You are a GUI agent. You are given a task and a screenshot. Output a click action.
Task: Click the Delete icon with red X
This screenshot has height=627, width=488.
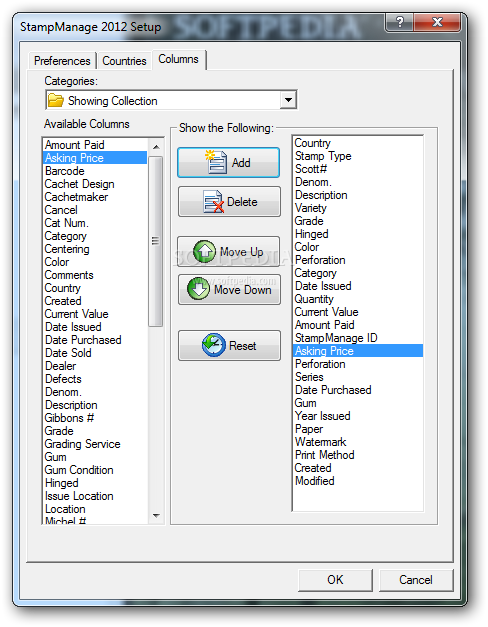[214, 201]
